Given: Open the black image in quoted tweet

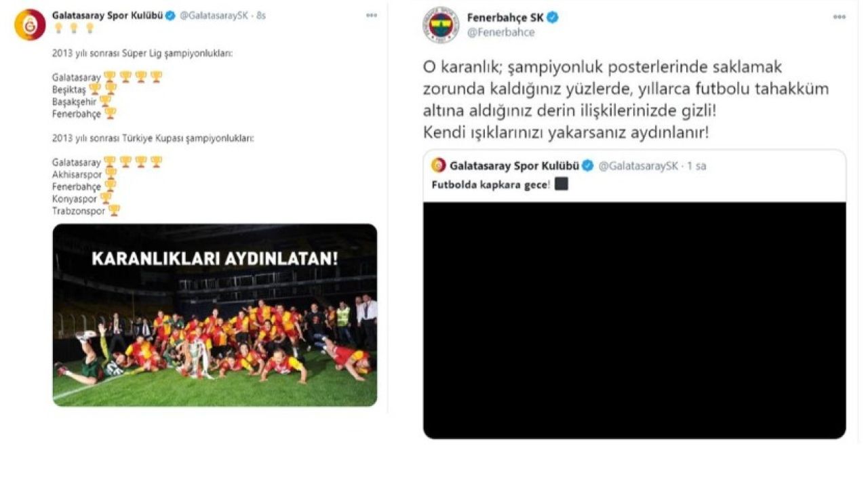Looking at the screenshot, I should point(635,320).
